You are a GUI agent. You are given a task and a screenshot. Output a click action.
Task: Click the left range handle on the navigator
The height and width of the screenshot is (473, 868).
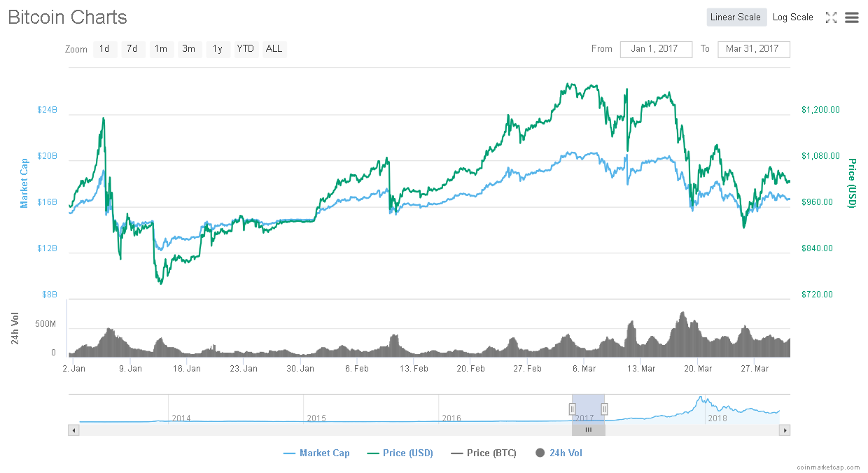pyautogui.click(x=572, y=408)
